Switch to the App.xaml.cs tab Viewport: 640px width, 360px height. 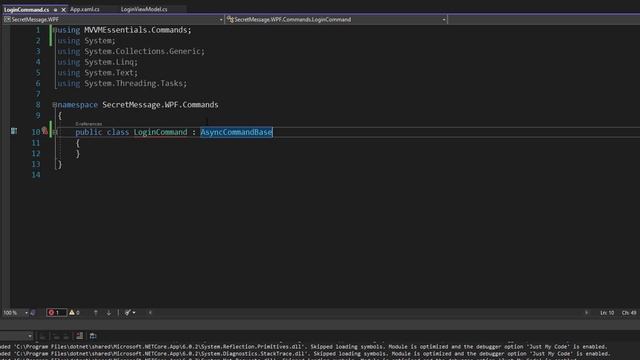pyautogui.click(x=85, y=9)
